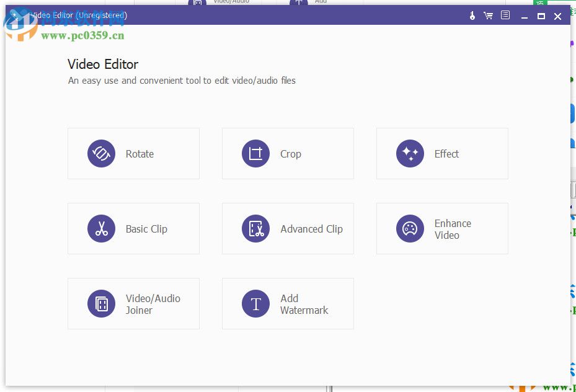576x392 pixels.
Task: Open the Advanced Clip tool
Action: click(288, 228)
